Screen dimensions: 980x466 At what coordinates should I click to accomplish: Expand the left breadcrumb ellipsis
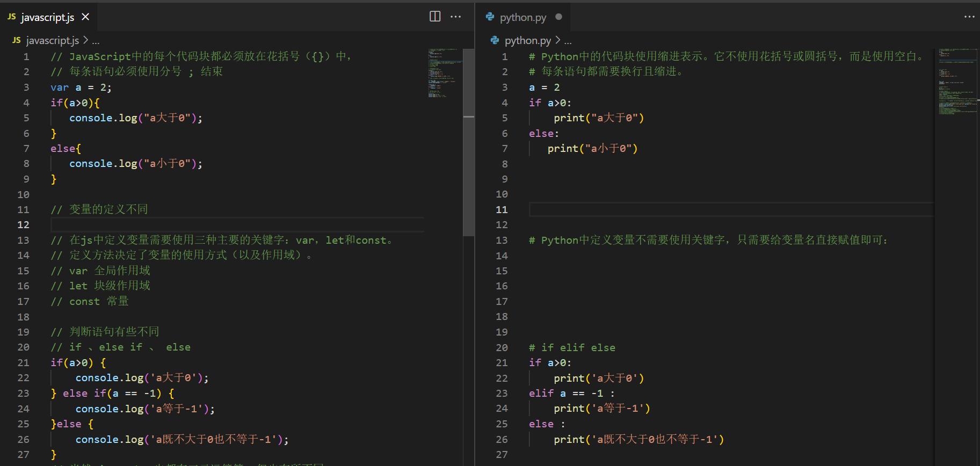(x=96, y=41)
